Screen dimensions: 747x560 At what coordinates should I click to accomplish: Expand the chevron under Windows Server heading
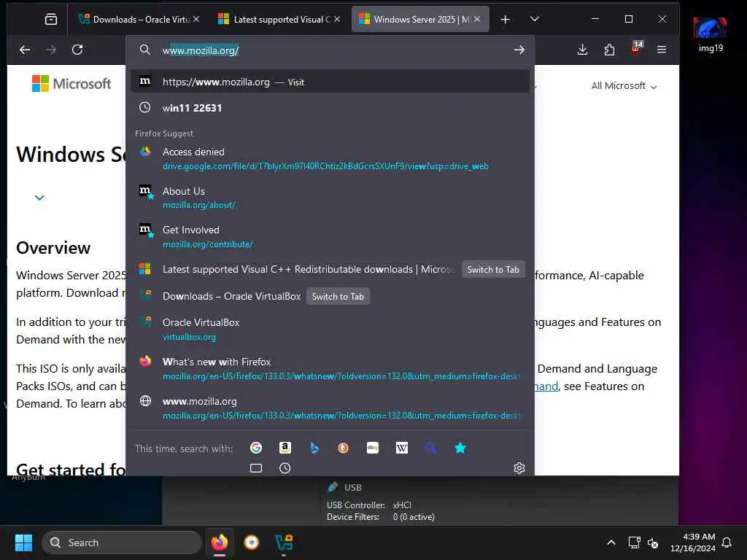(39, 197)
